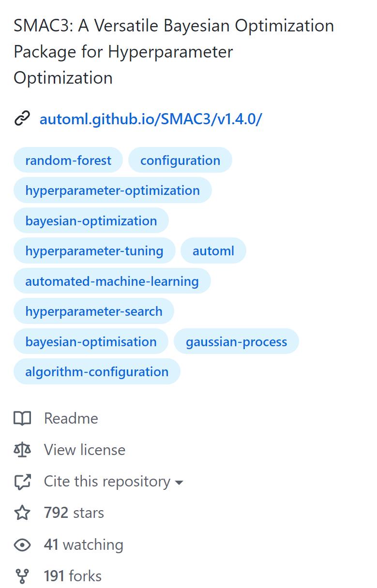This screenshot has height=588, width=377.
Task: Select the random-forest topic tag
Action: 68,160
